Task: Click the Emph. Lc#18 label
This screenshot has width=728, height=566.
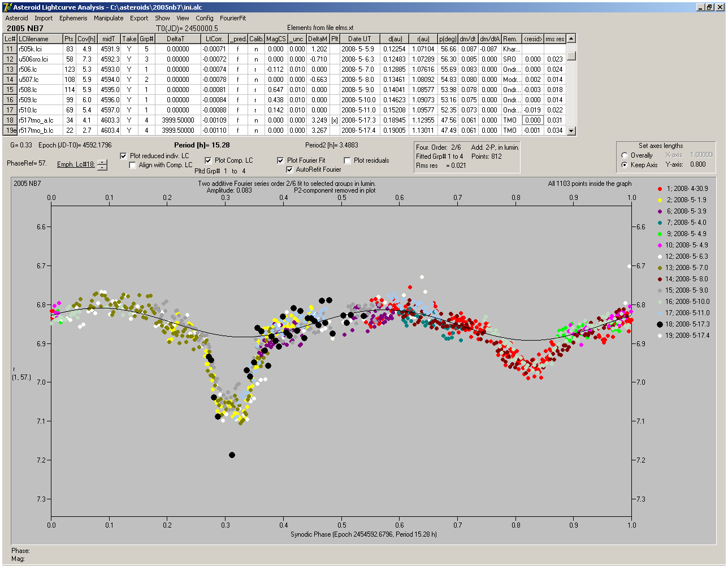Action: pyautogui.click(x=76, y=165)
